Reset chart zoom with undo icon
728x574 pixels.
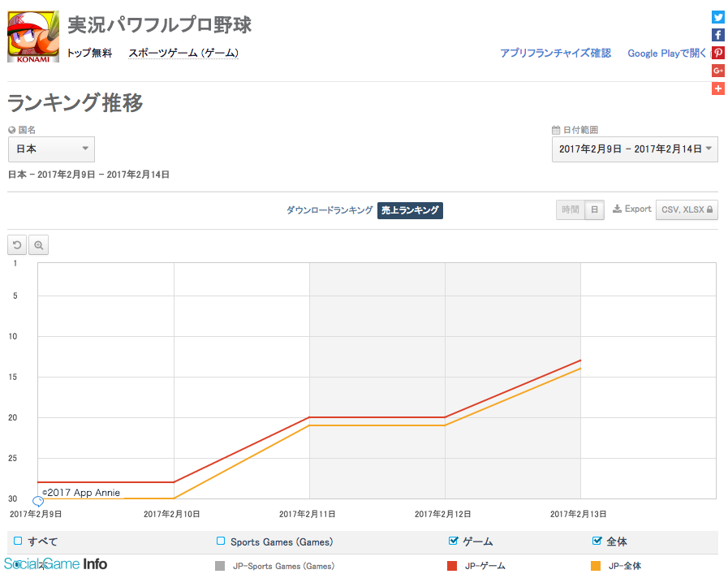pyautogui.click(x=17, y=244)
